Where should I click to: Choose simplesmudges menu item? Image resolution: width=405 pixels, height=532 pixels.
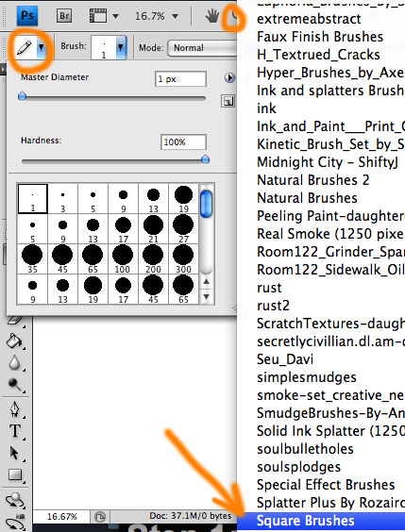(x=306, y=377)
